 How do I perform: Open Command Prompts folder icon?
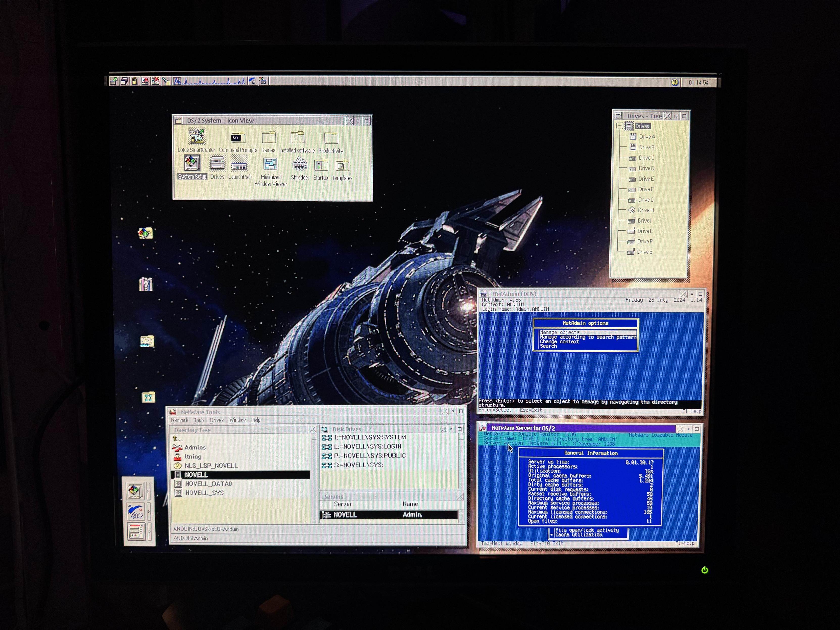238,137
